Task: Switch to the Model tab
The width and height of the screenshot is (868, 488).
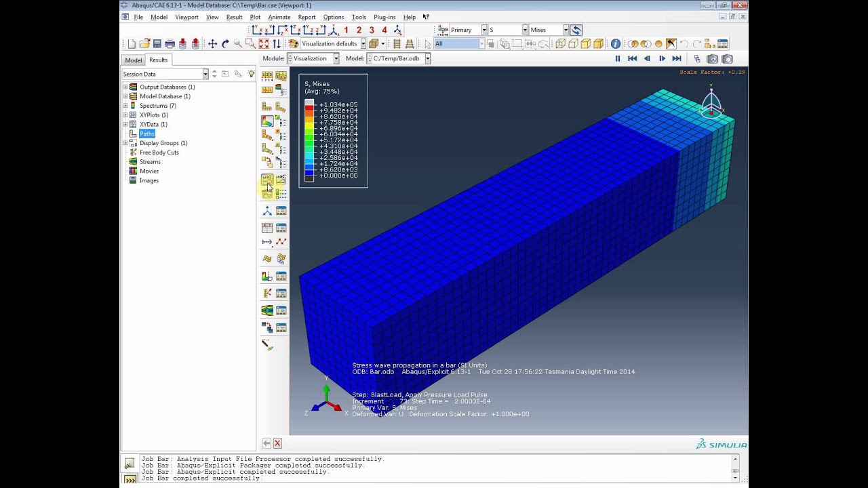Action: click(134, 60)
